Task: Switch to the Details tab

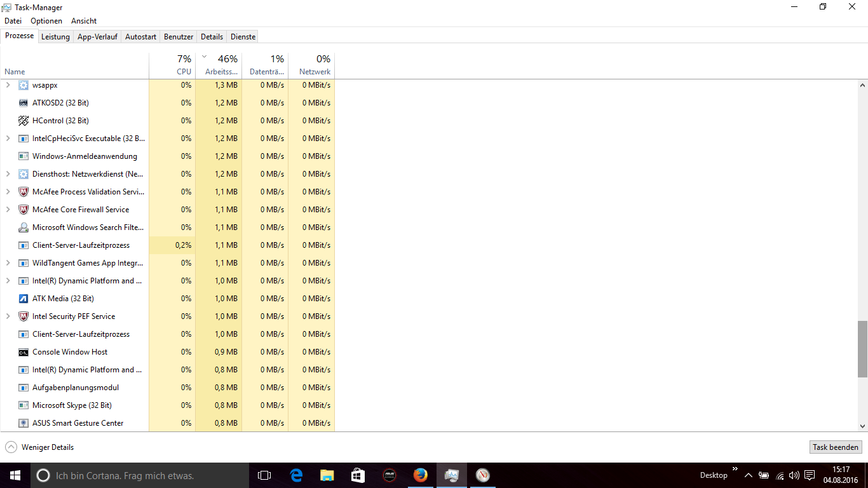Action: click(x=212, y=37)
